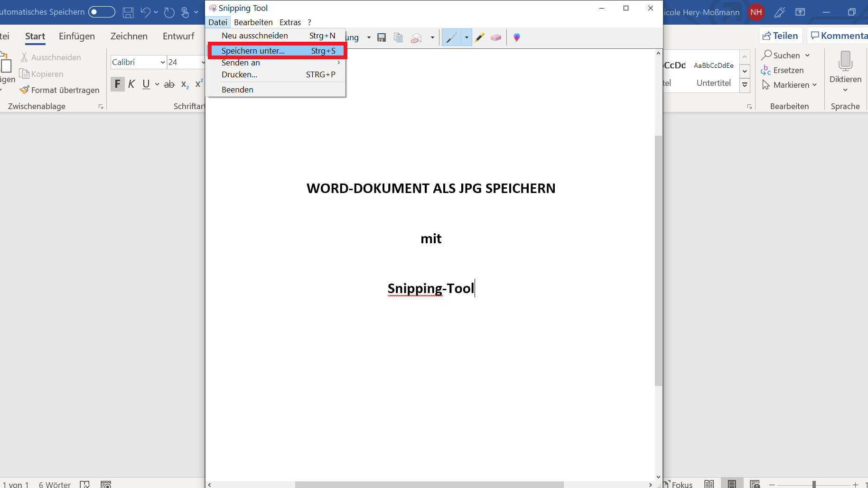Expand the Suchen dropdown arrow
Image resolution: width=868 pixels, height=488 pixels.
(807, 55)
